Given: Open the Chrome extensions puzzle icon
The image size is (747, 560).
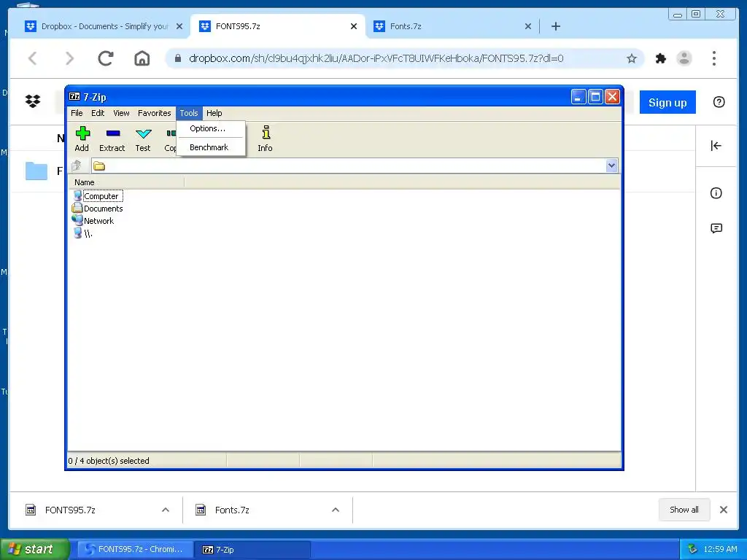Looking at the screenshot, I should click(x=660, y=58).
